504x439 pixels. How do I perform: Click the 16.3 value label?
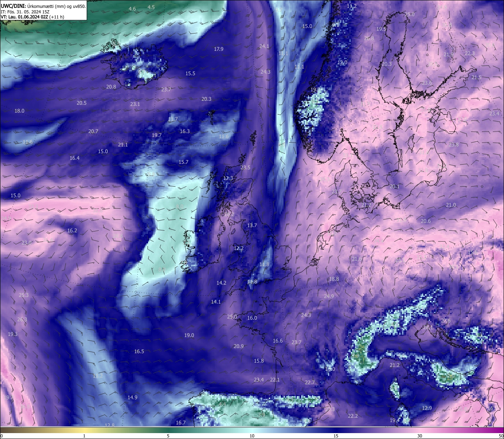coord(185,131)
